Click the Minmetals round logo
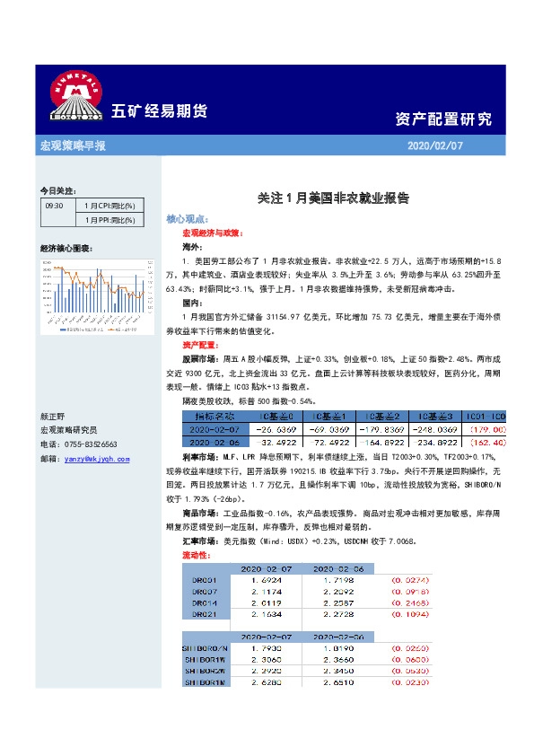Viewport: 534px width, 756px height. point(76,95)
